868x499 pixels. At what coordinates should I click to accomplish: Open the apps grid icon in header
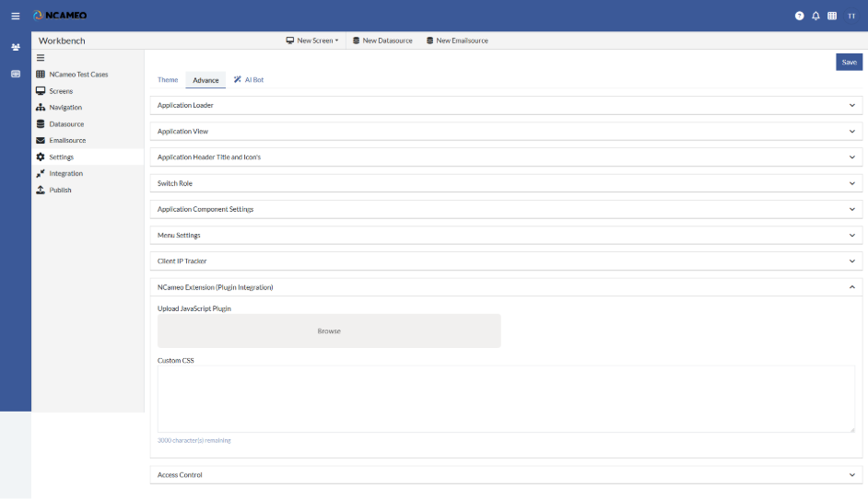[x=832, y=16]
